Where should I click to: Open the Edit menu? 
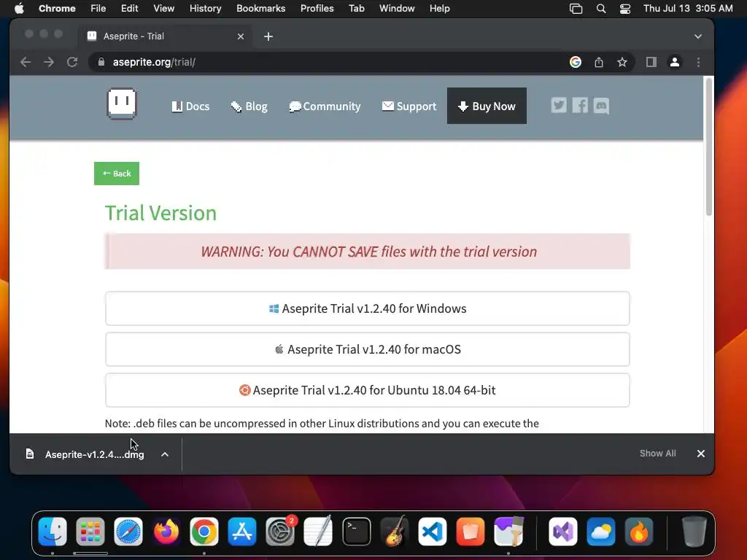click(x=129, y=9)
